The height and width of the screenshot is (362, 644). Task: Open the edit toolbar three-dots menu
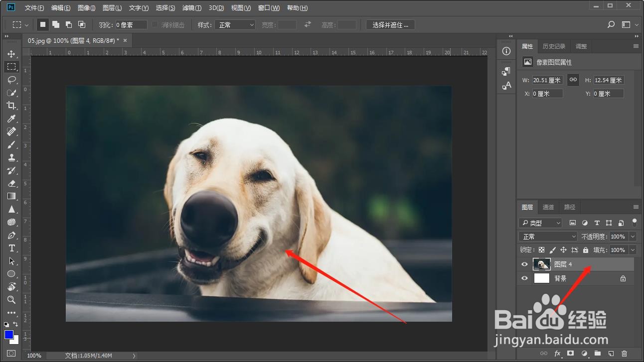point(11,313)
